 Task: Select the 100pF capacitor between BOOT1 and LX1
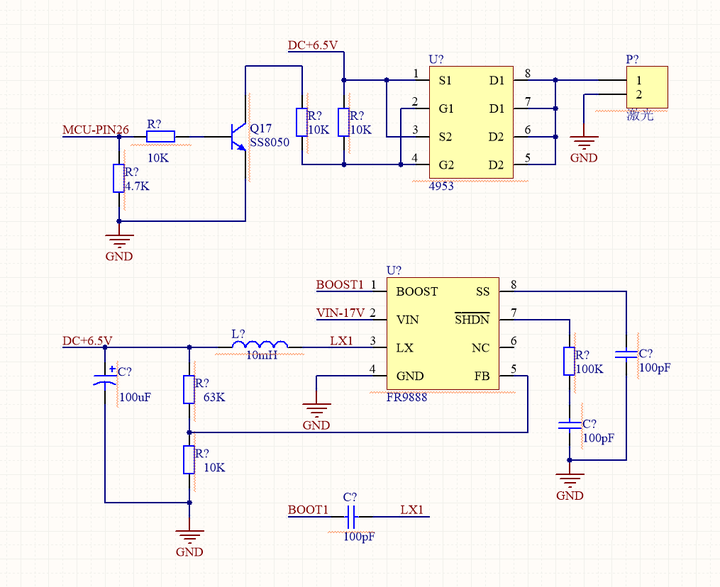click(x=350, y=517)
